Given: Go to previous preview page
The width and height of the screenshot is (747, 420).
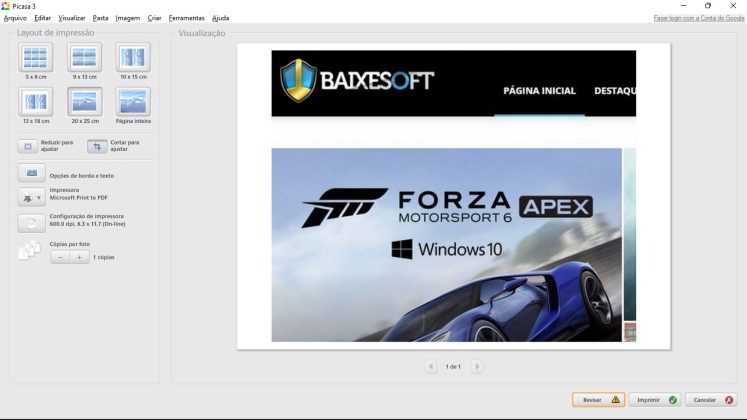Looking at the screenshot, I should click(x=431, y=367).
